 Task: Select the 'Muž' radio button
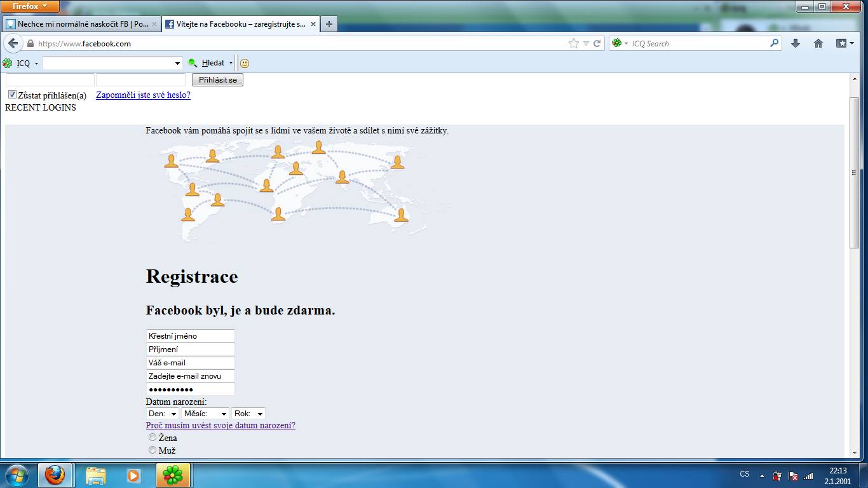pos(153,450)
